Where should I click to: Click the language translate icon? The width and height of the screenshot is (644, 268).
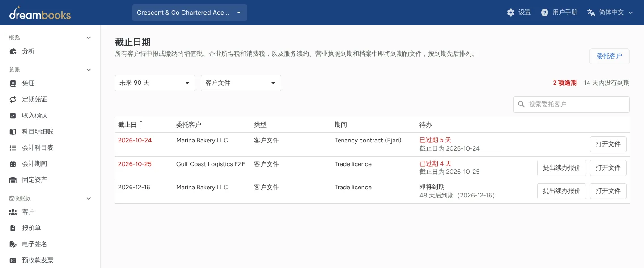(x=591, y=13)
